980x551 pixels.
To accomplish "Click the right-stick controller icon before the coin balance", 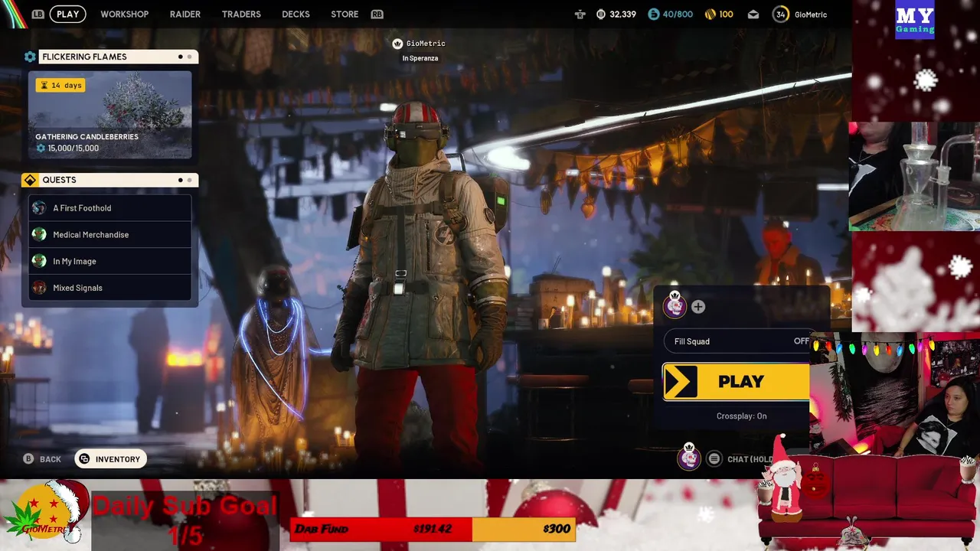I will coord(580,14).
